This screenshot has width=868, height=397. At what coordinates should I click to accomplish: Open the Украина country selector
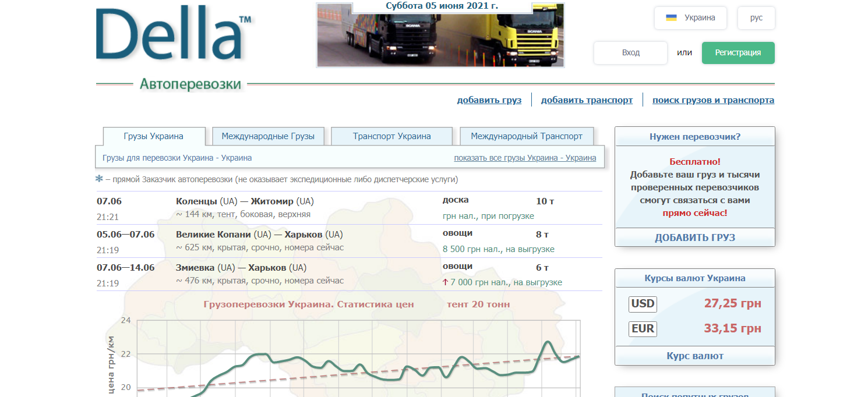691,18
